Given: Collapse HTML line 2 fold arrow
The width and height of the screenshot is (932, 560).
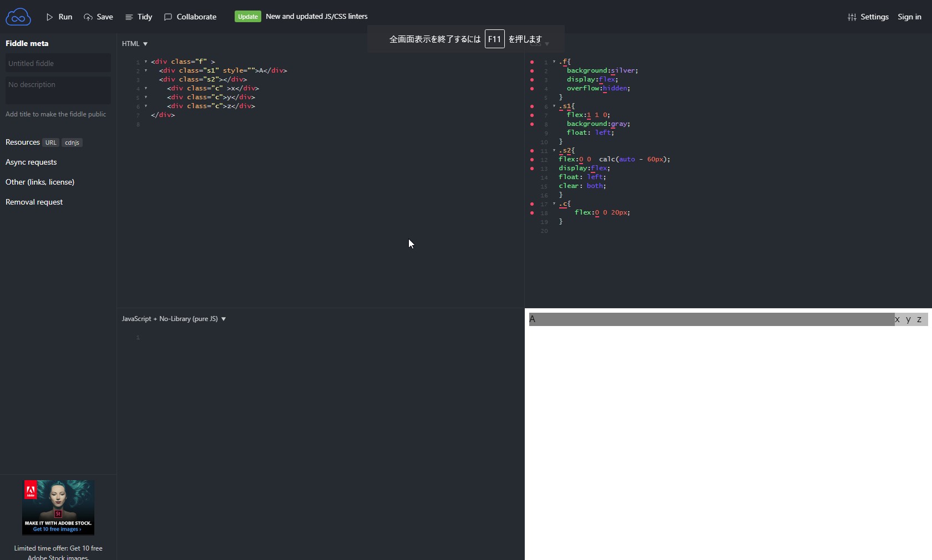Looking at the screenshot, I should 146,70.
